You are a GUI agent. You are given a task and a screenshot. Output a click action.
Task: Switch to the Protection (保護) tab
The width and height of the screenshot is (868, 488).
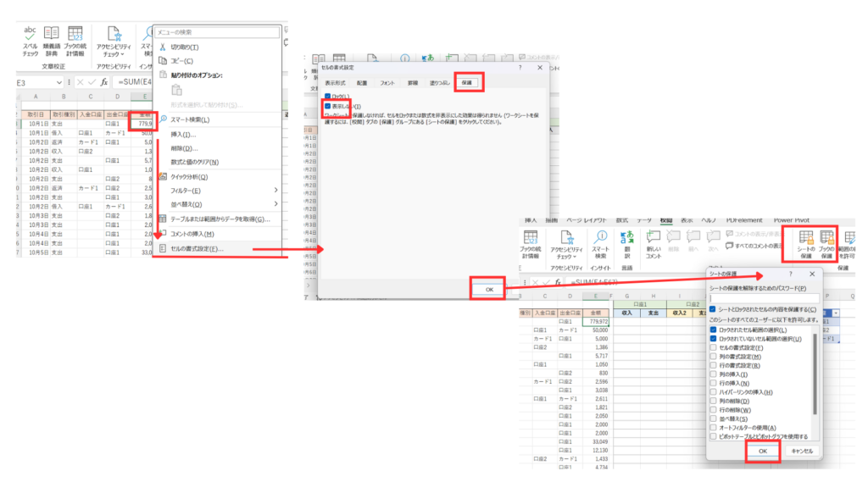click(467, 83)
